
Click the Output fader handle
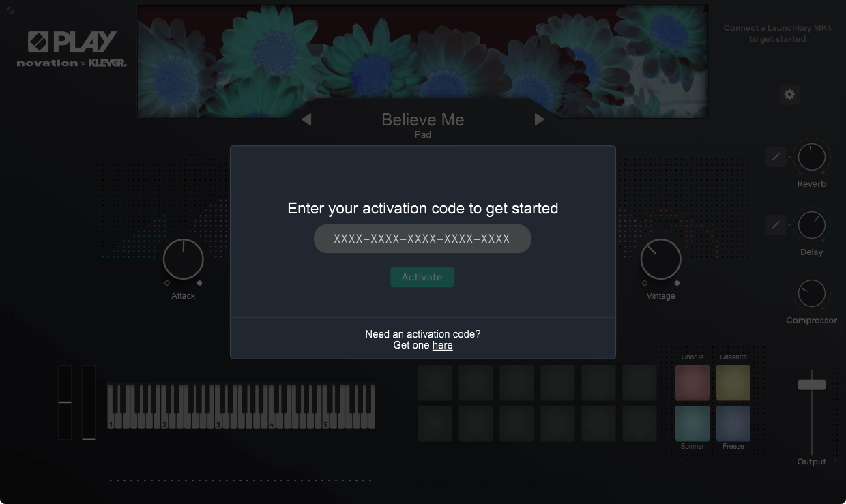(812, 385)
